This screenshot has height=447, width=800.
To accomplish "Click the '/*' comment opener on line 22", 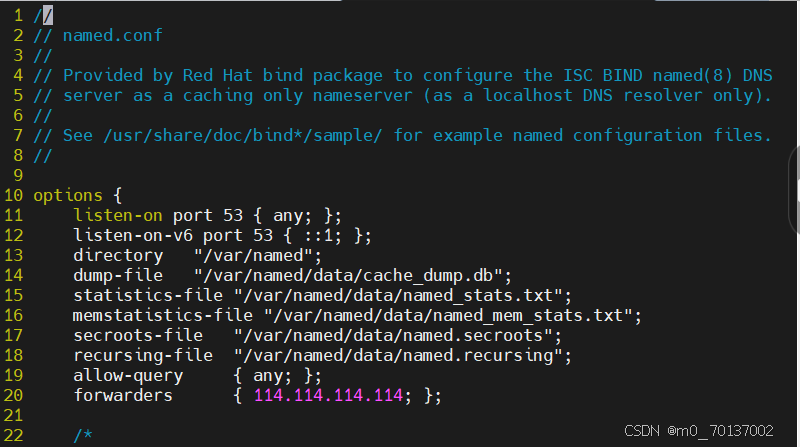I will [x=83, y=435].
